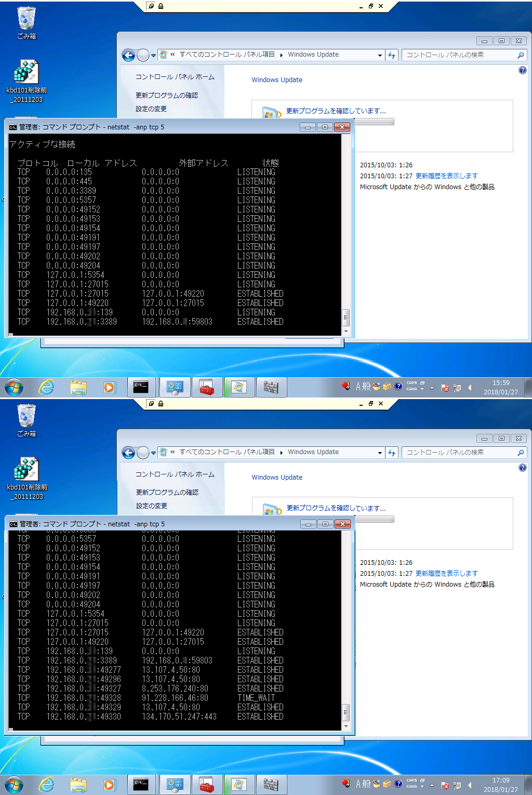This screenshot has width=532, height=795.
Task: Switch to Command Prompt via the 15:59 taskbar
Action: (141, 387)
